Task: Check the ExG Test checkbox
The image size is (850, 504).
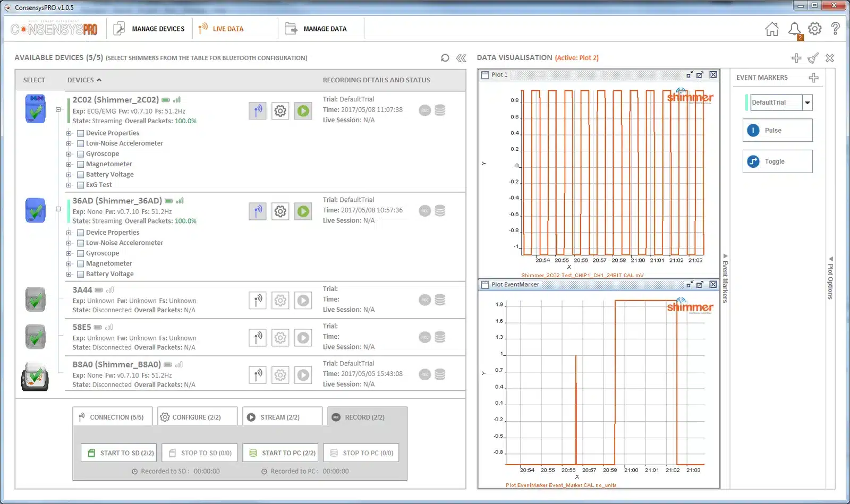Action: click(x=81, y=185)
